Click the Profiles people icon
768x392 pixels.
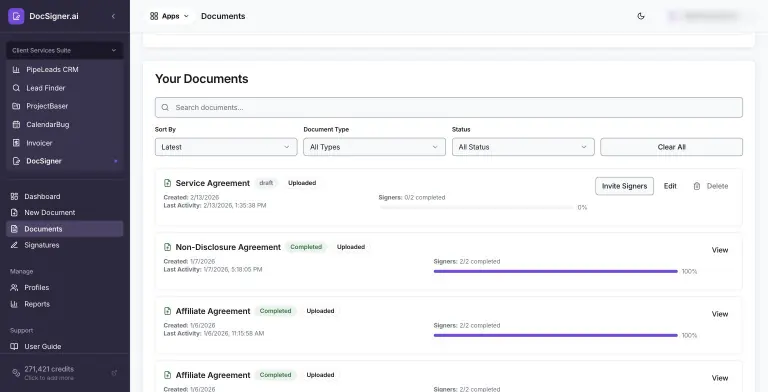click(x=14, y=288)
